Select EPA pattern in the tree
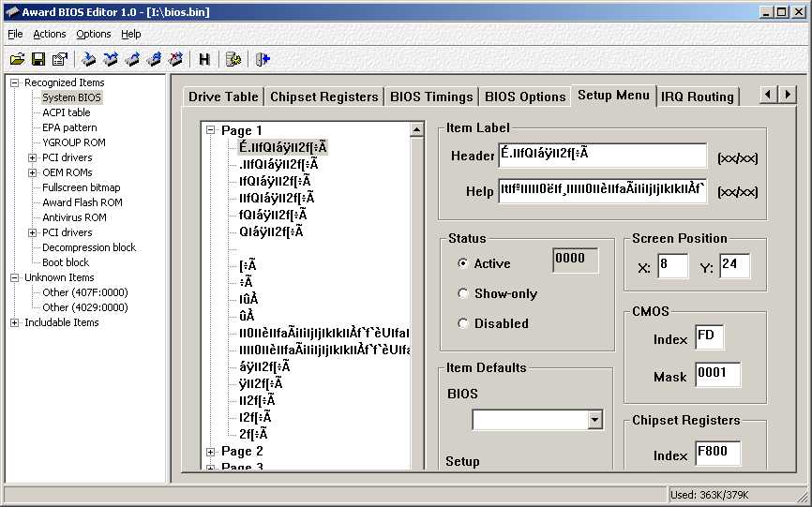Screen dimensions: 812x507 pyautogui.click(x=69, y=127)
